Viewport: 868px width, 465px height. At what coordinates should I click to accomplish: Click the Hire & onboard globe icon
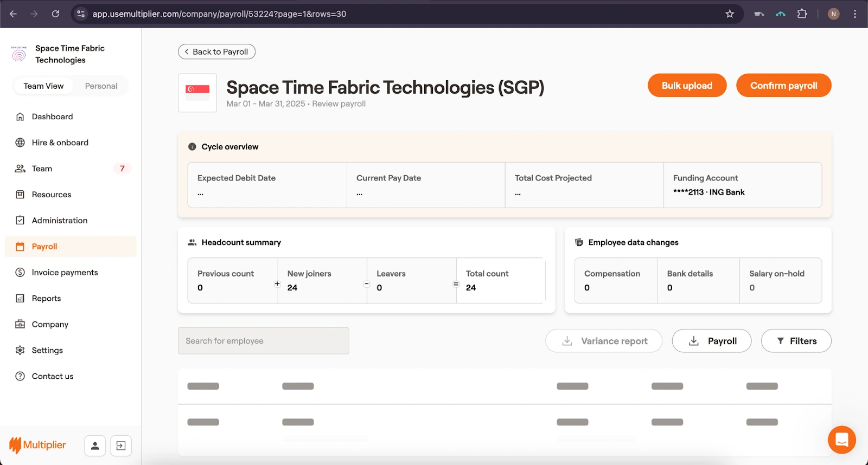(20, 143)
